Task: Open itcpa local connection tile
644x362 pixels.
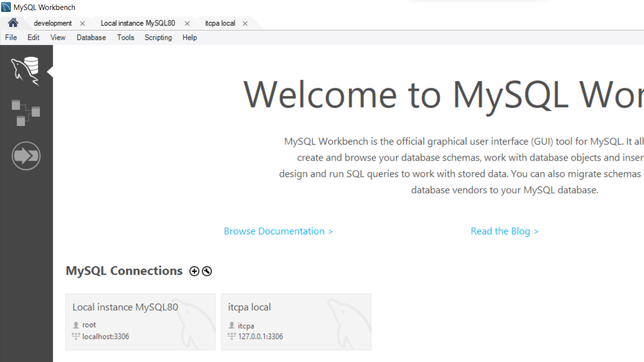Action: click(x=296, y=322)
